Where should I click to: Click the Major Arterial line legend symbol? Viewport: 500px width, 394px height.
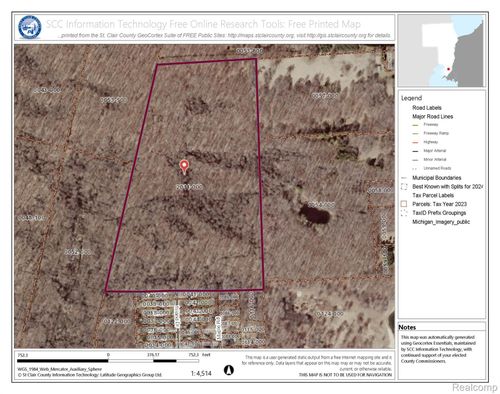coord(415,151)
